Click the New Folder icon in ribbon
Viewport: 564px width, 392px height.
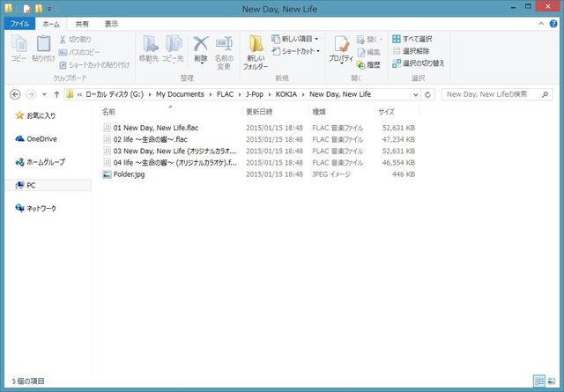256,51
